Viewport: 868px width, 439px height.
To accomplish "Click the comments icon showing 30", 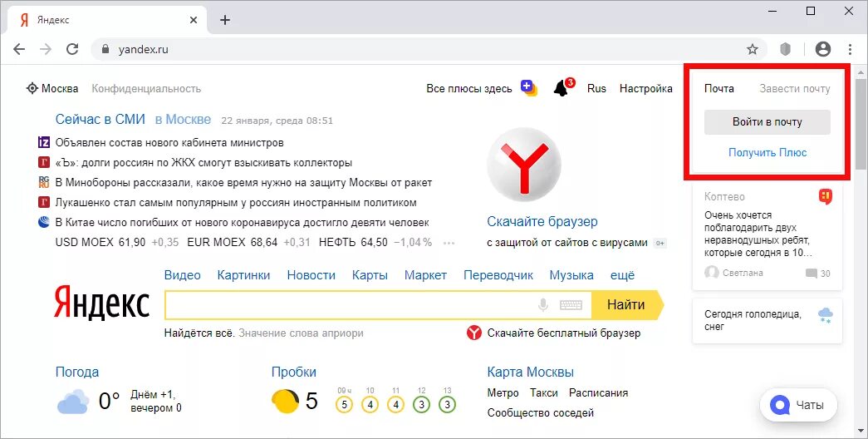I will click(x=811, y=274).
